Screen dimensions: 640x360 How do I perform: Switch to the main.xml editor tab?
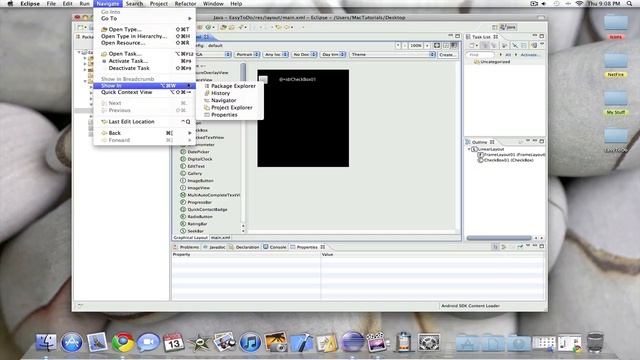tap(220, 238)
